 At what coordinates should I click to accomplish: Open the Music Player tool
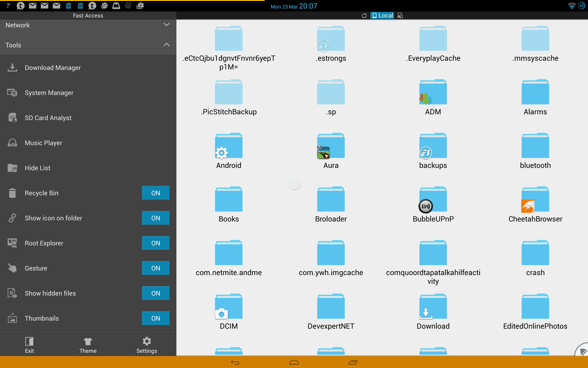coord(88,143)
